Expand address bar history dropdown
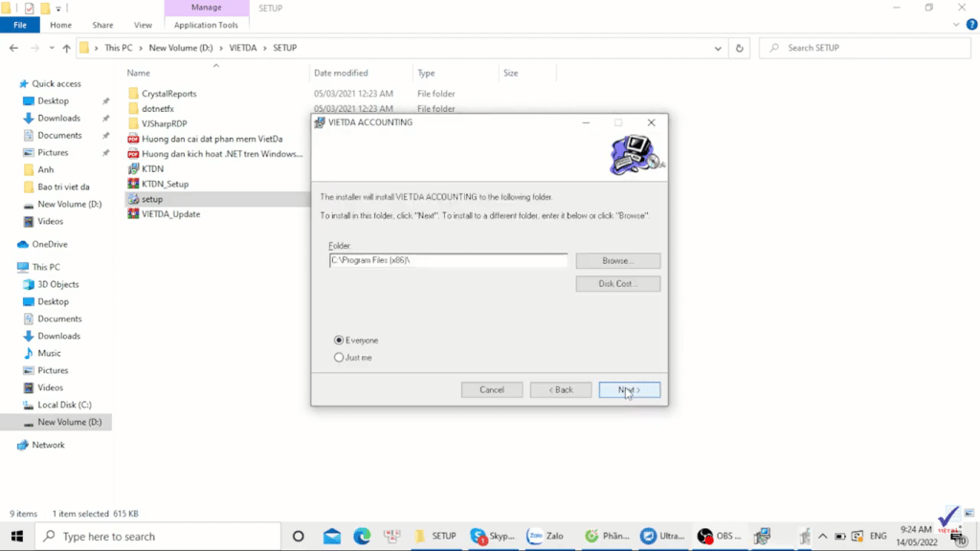The width and height of the screenshot is (980, 551). [x=718, y=48]
